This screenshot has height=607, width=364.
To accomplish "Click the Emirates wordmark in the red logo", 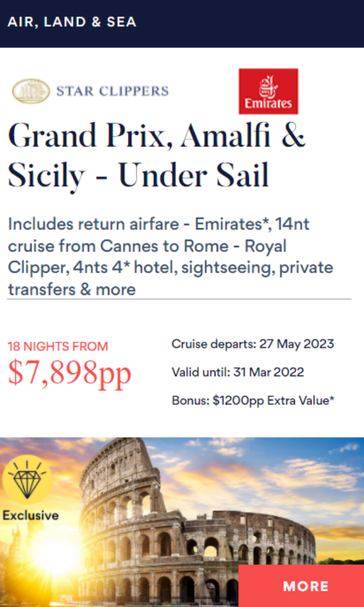I will [268, 104].
